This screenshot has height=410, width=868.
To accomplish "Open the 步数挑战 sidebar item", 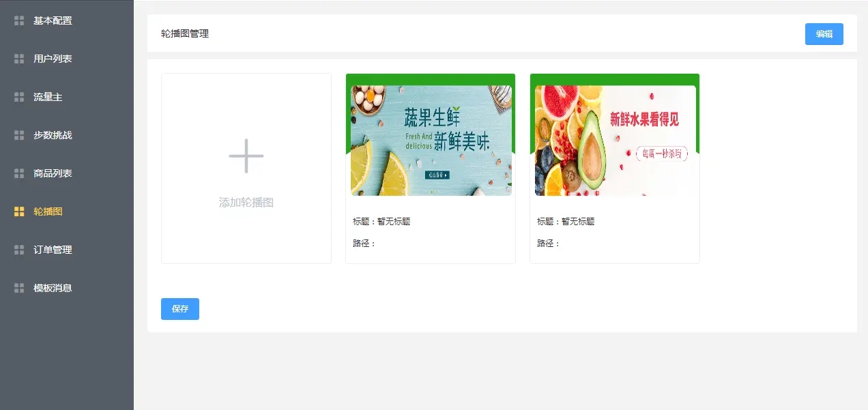I will (x=67, y=135).
